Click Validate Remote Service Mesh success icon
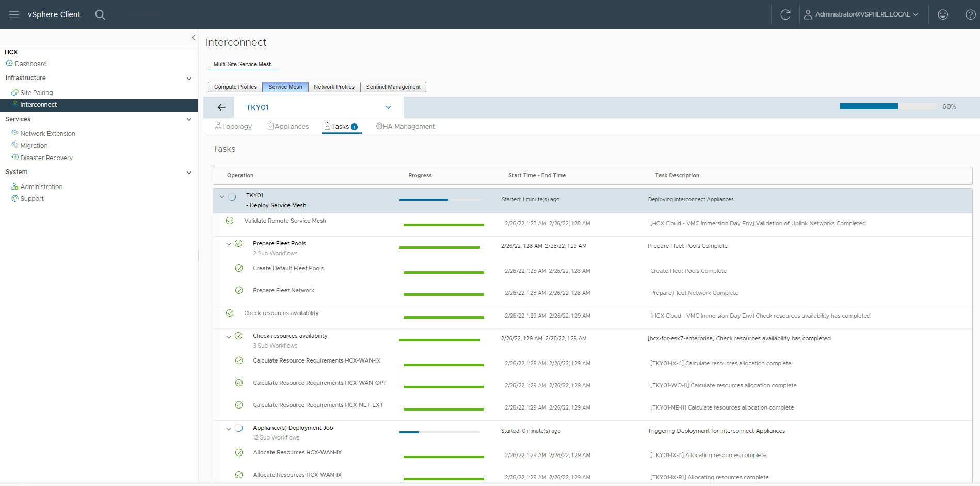Image resolution: width=980 pixels, height=486 pixels. pyautogui.click(x=230, y=221)
